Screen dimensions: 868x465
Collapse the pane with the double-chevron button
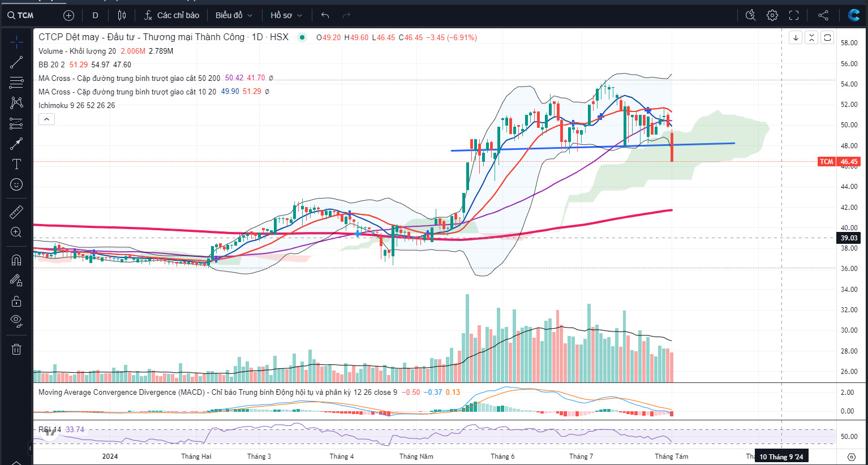click(811, 38)
